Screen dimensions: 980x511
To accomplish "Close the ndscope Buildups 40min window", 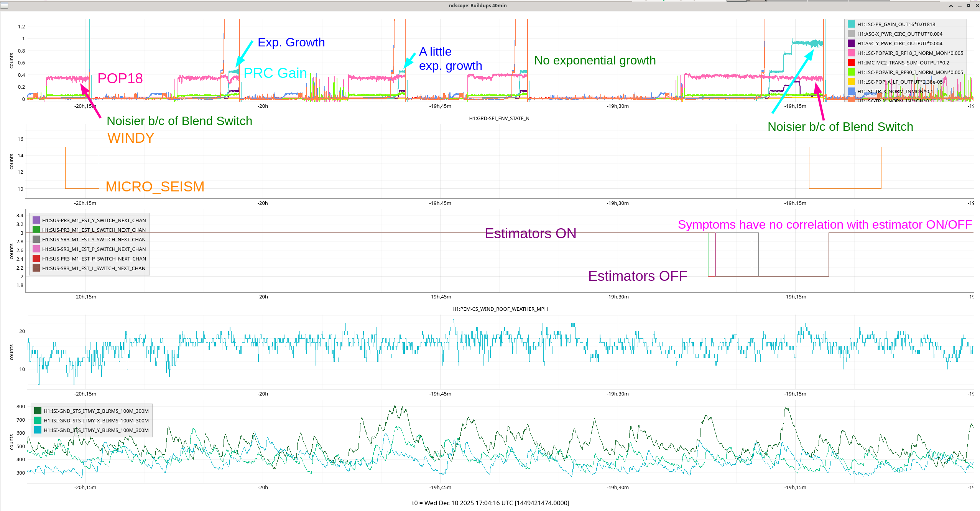I will click(977, 6).
